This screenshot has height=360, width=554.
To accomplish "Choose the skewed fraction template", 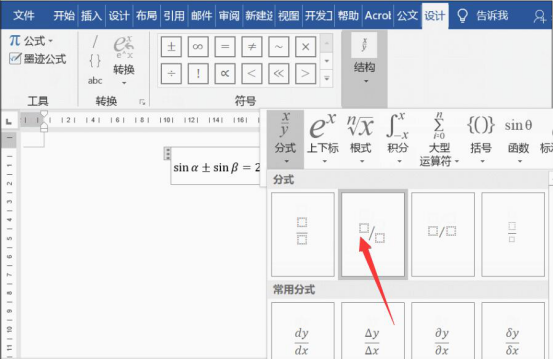I will [373, 234].
